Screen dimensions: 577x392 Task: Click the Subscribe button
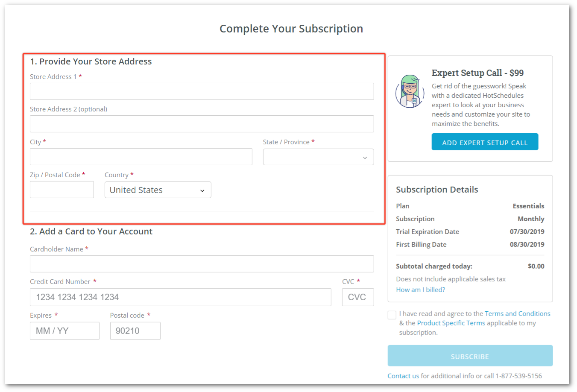click(x=470, y=356)
